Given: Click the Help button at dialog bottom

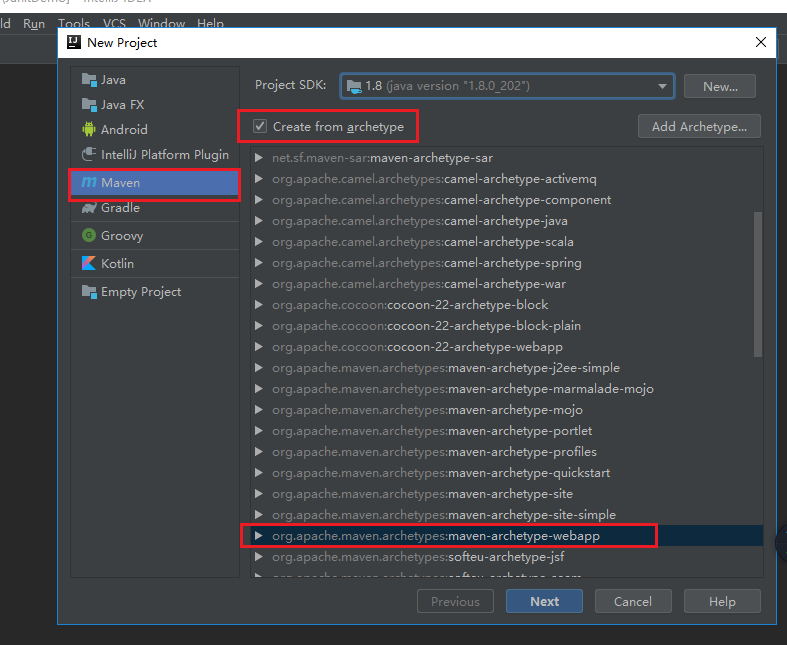Looking at the screenshot, I should point(722,601).
